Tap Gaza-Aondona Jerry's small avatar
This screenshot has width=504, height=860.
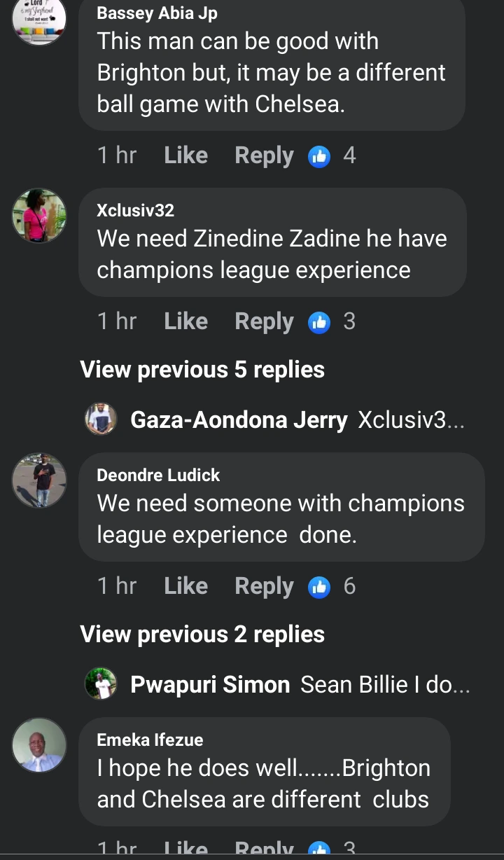tap(101, 420)
